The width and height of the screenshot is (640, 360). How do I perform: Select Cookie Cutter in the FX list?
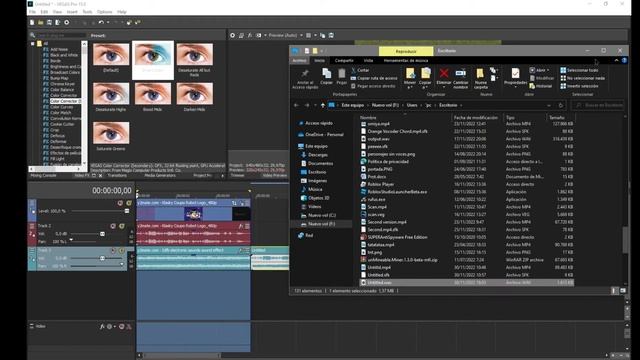[62, 124]
